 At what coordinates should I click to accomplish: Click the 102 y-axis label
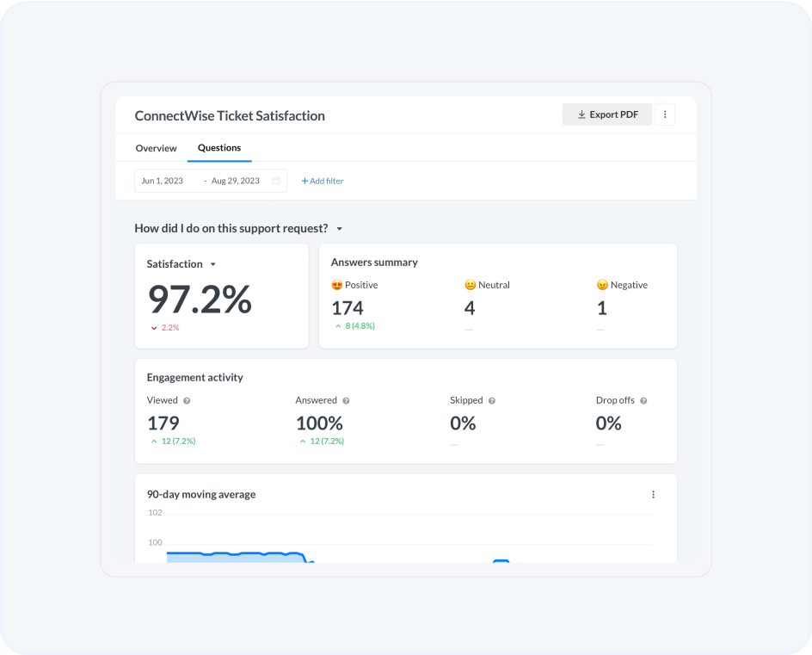(x=155, y=512)
